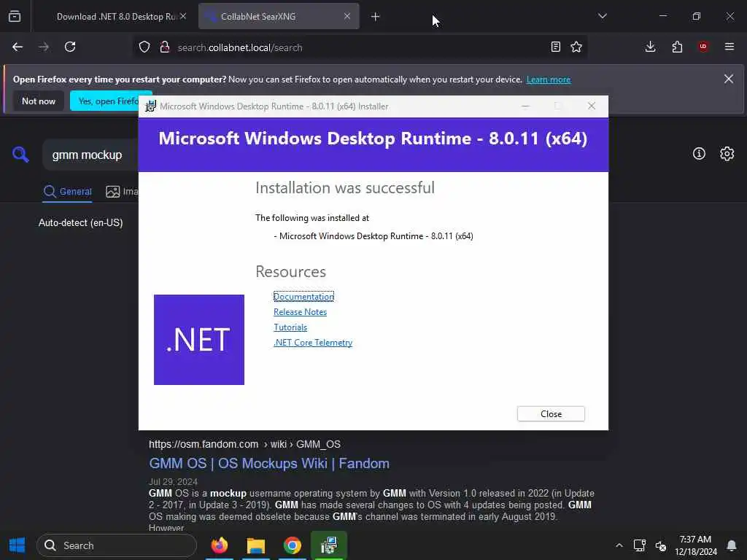This screenshot has width=747, height=560.
Task: Click the installer icon in taskbar
Action: pos(329,545)
